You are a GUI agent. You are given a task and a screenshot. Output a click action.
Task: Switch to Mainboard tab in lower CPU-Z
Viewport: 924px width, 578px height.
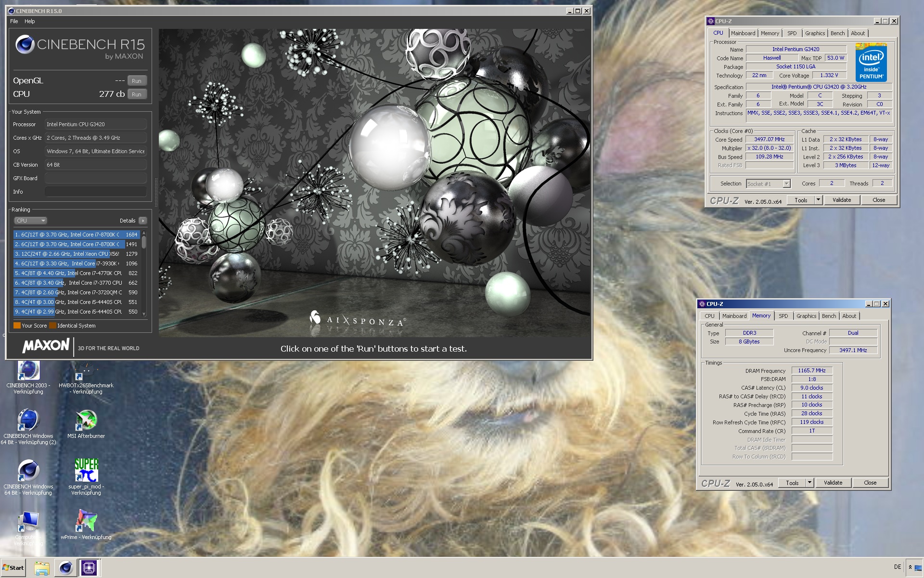coord(734,316)
